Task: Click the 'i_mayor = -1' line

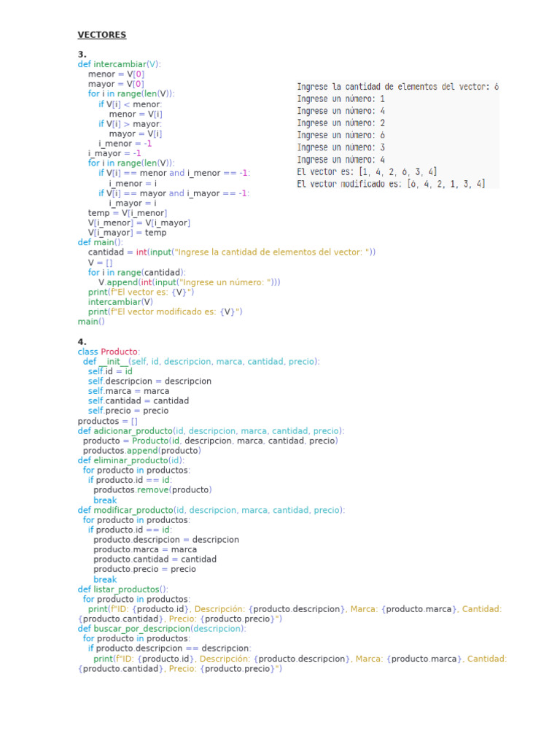Action: [114, 153]
